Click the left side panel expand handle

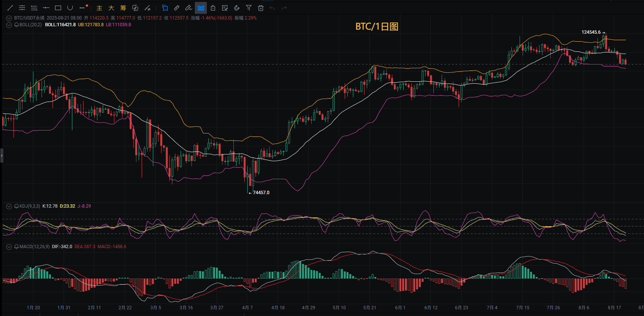point(2,155)
